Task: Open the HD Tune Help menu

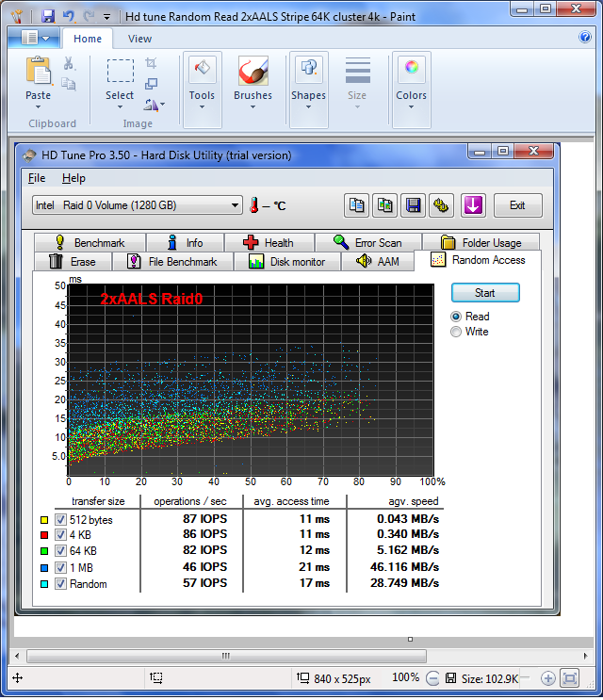Action: 73,178
